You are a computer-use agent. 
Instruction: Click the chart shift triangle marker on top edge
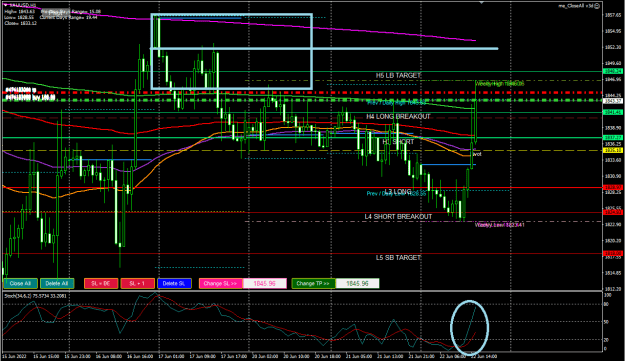point(482,2)
